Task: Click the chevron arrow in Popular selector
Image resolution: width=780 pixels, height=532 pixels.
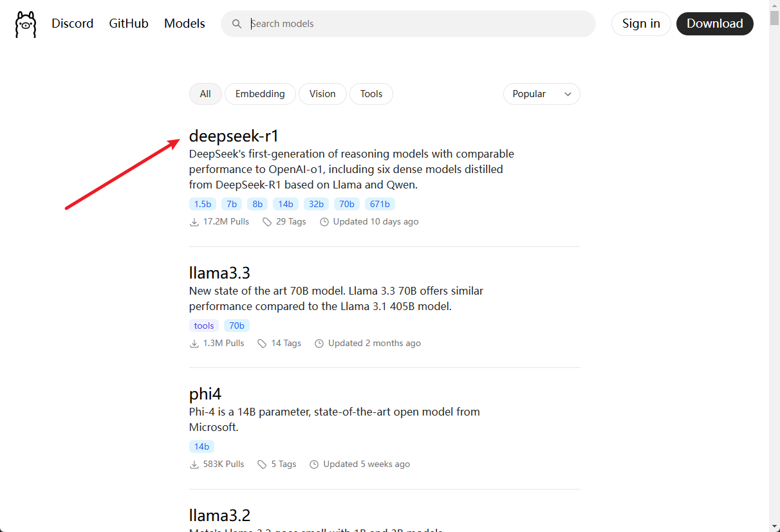Action: (568, 95)
